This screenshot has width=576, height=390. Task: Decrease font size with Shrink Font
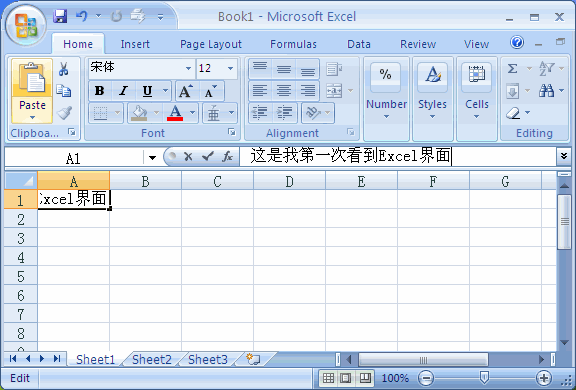point(211,91)
